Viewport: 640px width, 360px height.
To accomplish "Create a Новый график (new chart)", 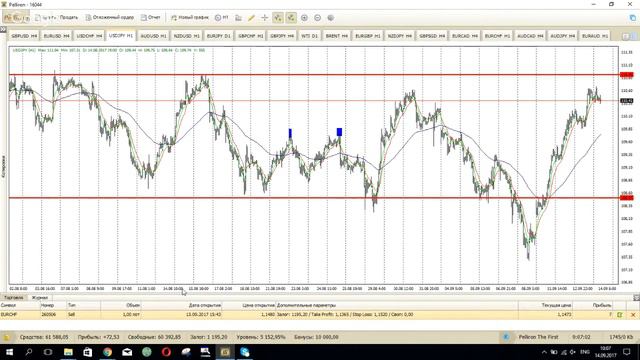I will 190,18.
